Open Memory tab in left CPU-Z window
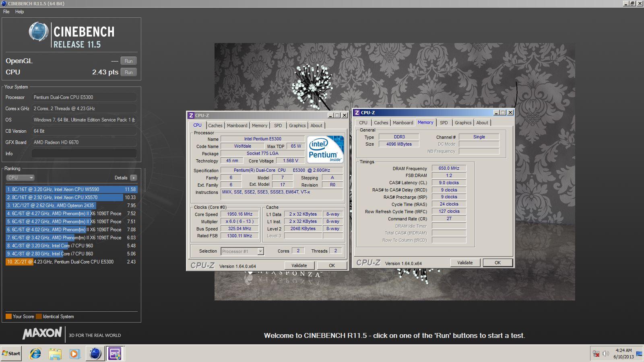This screenshot has height=362, width=644. click(x=260, y=125)
